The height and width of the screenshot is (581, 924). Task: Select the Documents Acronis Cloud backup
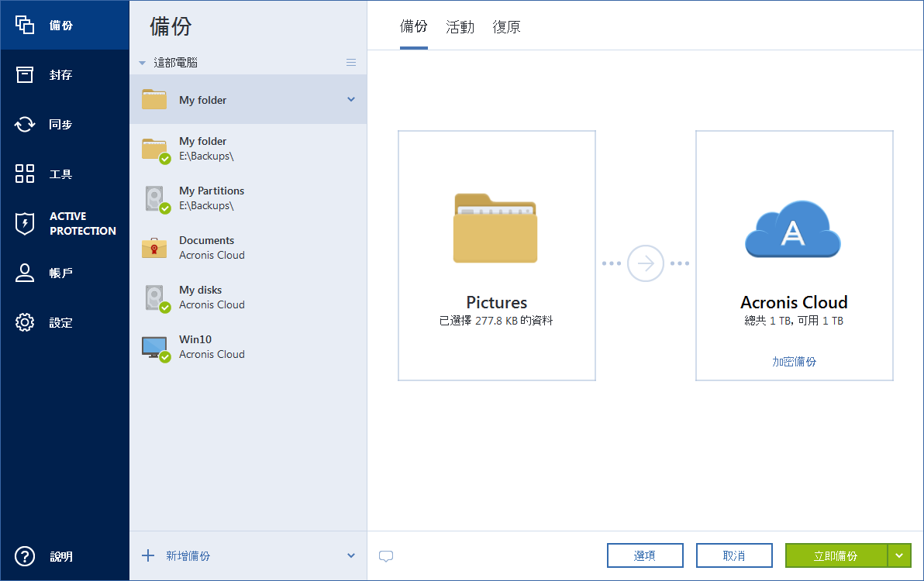click(x=248, y=248)
